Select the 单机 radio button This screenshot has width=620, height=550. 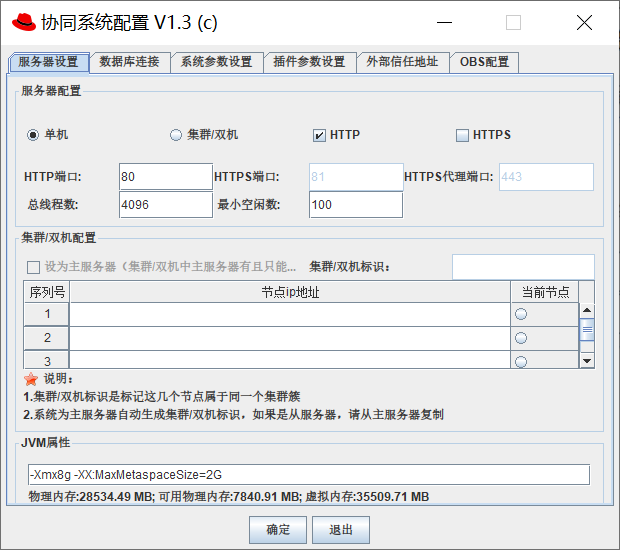tap(33, 135)
